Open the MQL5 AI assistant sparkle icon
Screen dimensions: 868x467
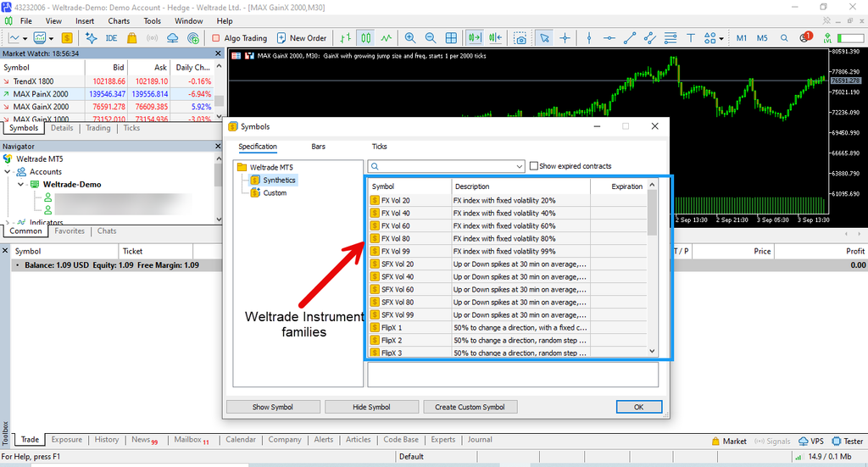[91, 38]
